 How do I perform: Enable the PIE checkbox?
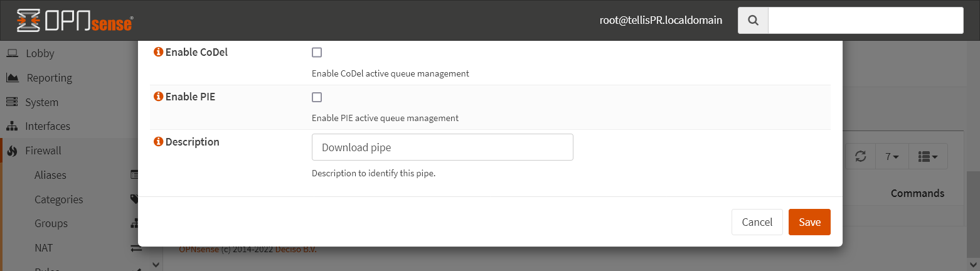tap(317, 97)
